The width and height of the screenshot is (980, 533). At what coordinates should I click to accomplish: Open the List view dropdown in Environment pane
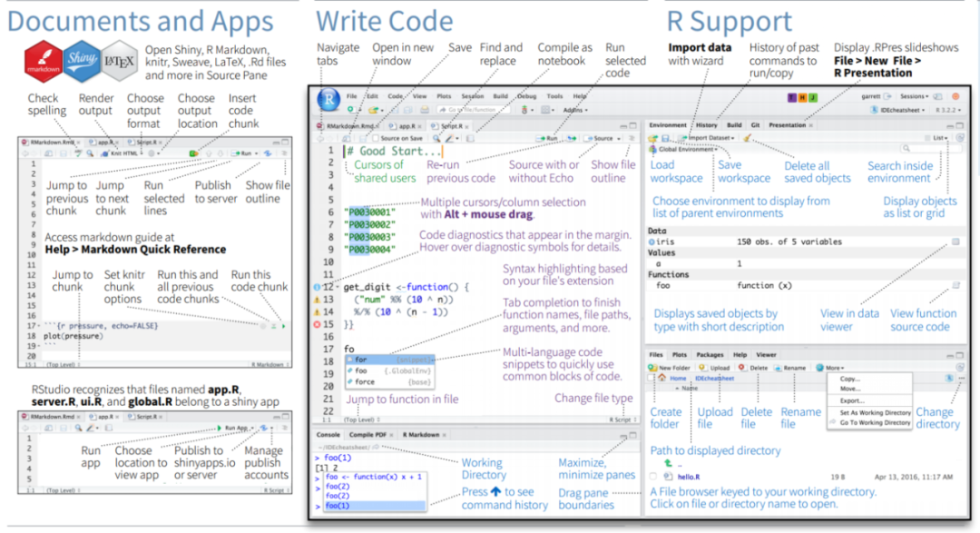(936, 138)
